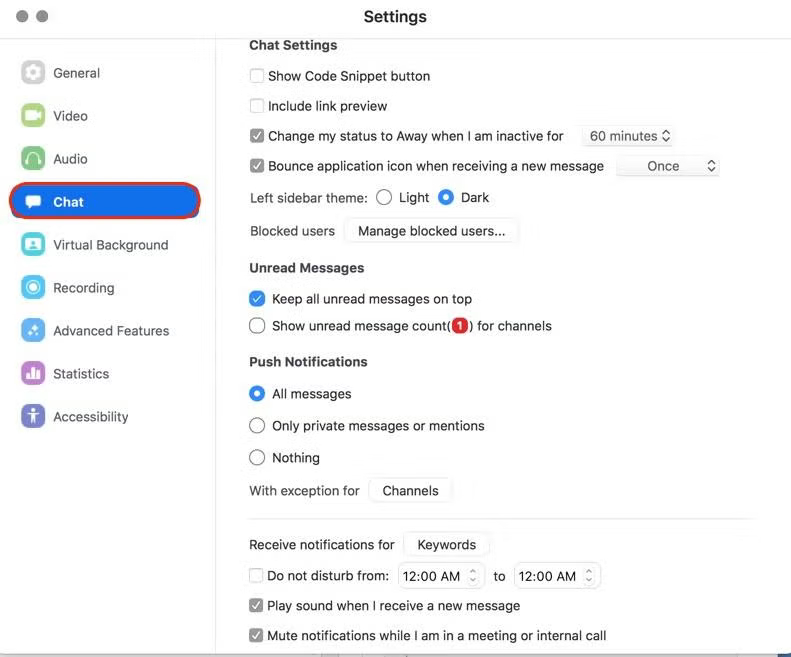
Task: Open the bounce icon Once dropdown
Action: 668,166
